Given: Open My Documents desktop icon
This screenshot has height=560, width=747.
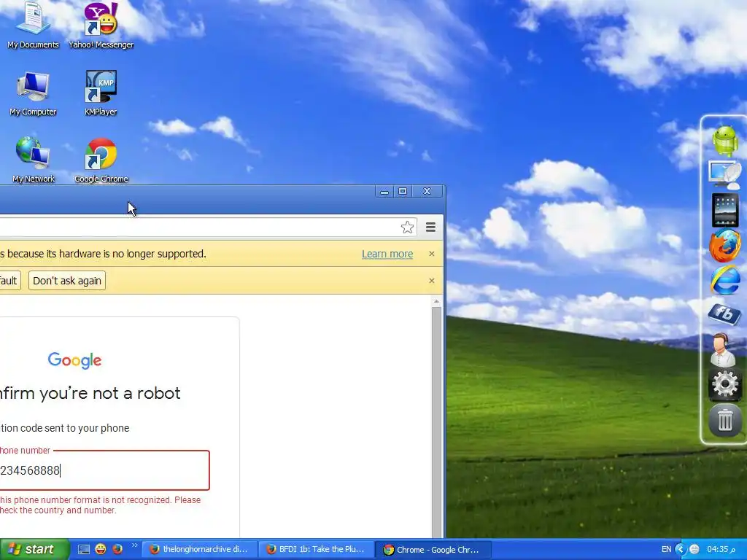Looking at the screenshot, I should [33, 26].
